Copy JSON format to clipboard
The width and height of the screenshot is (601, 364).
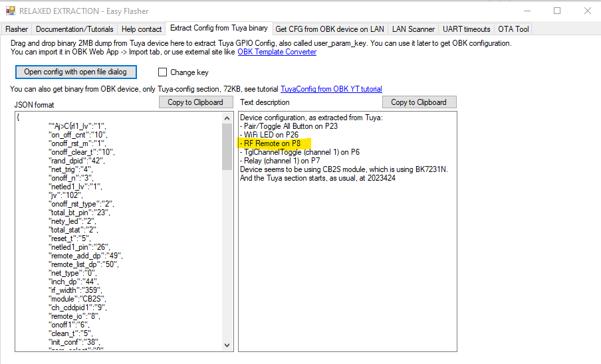pos(195,102)
